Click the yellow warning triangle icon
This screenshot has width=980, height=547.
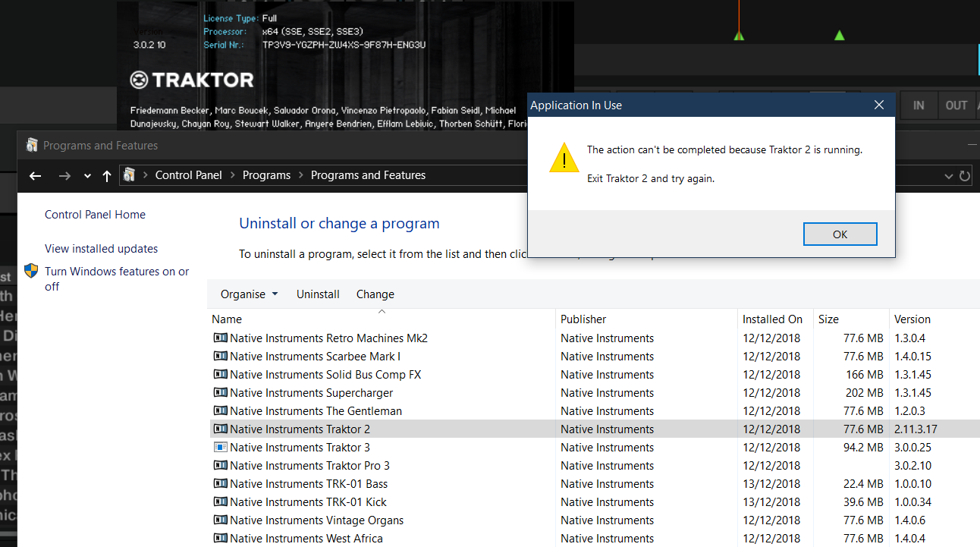564,158
